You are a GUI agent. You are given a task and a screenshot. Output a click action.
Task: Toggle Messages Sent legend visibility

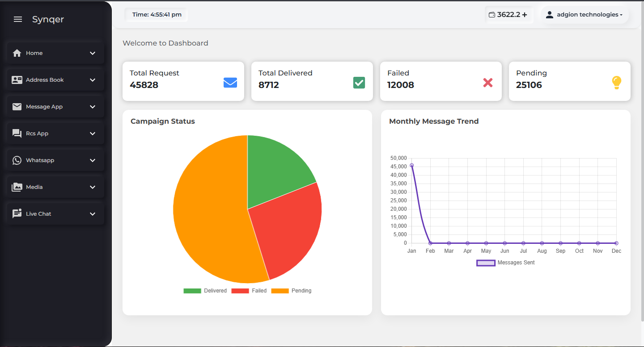click(506, 263)
